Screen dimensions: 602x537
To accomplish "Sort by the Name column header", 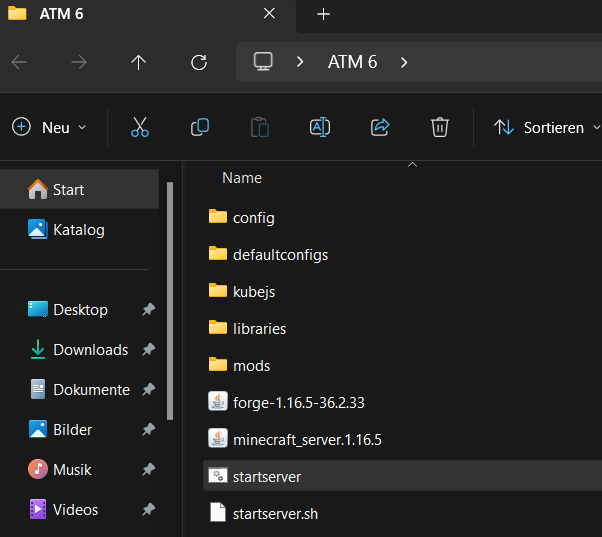I will pos(242,178).
